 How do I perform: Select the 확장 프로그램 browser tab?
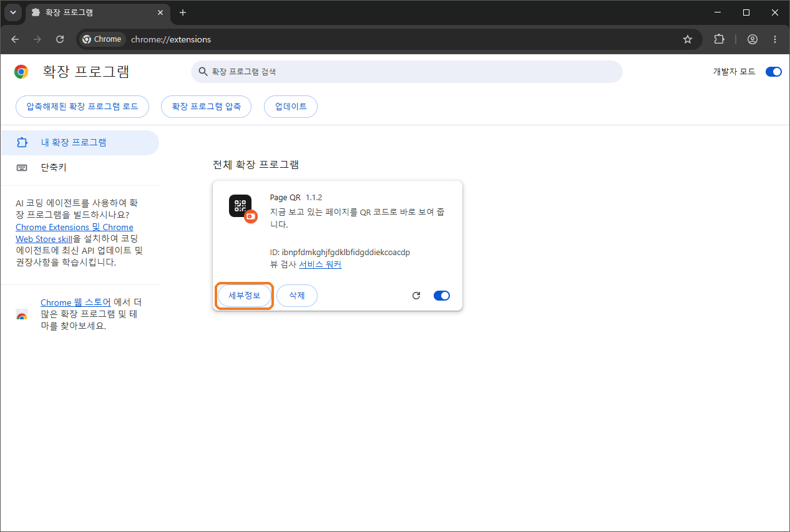[x=98, y=12]
